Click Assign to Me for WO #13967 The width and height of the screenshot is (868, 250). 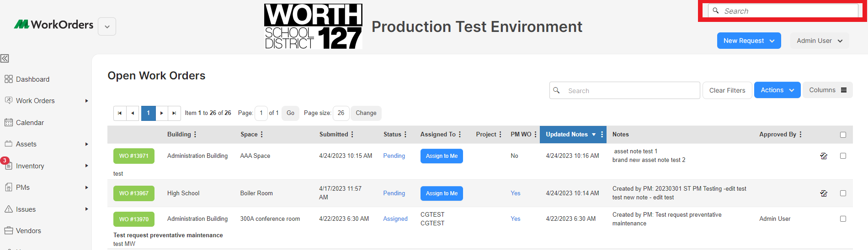(x=442, y=193)
